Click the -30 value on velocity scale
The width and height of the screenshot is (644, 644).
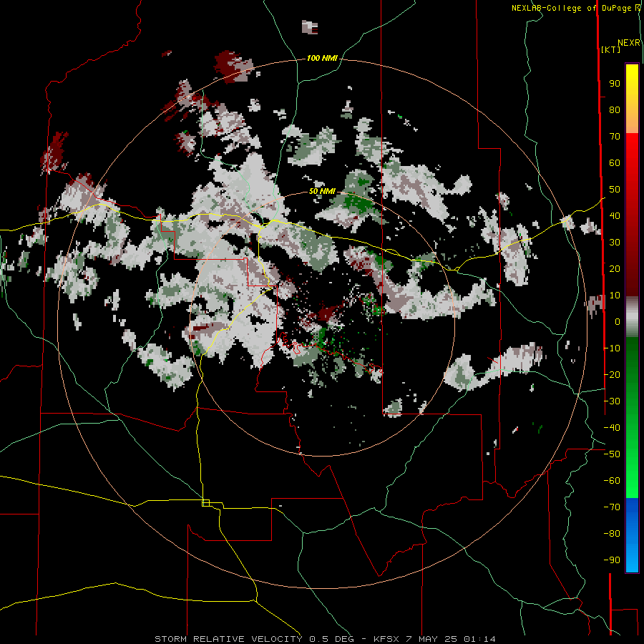(612, 401)
